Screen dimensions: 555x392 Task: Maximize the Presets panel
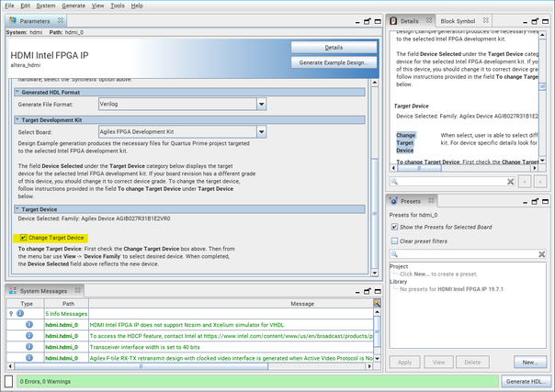coord(545,201)
